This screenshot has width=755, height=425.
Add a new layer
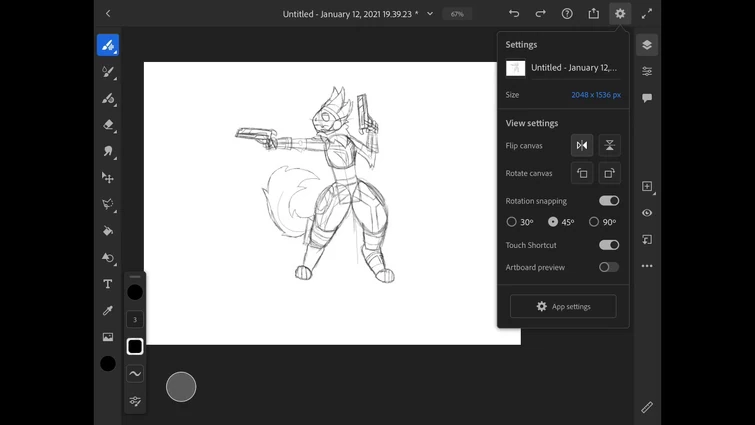point(647,186)
